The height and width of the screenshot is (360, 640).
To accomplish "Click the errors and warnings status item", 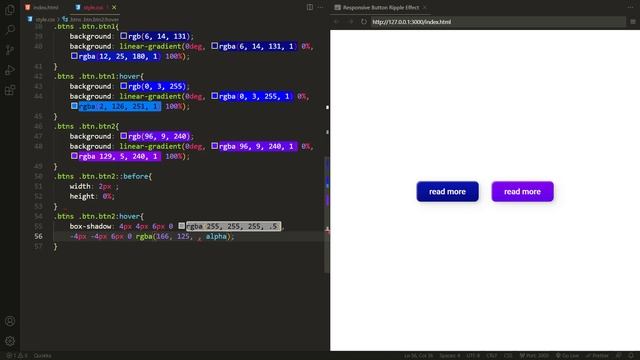I will (16, 356).
